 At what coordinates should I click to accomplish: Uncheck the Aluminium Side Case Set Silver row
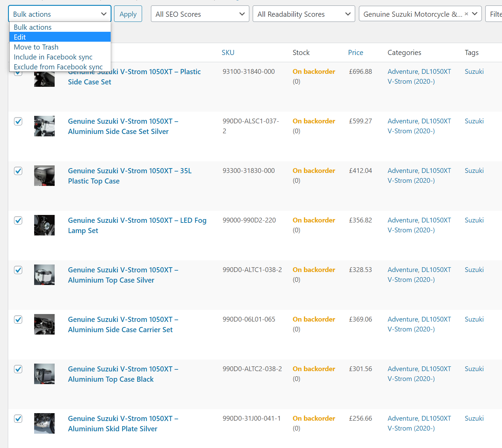18,121
